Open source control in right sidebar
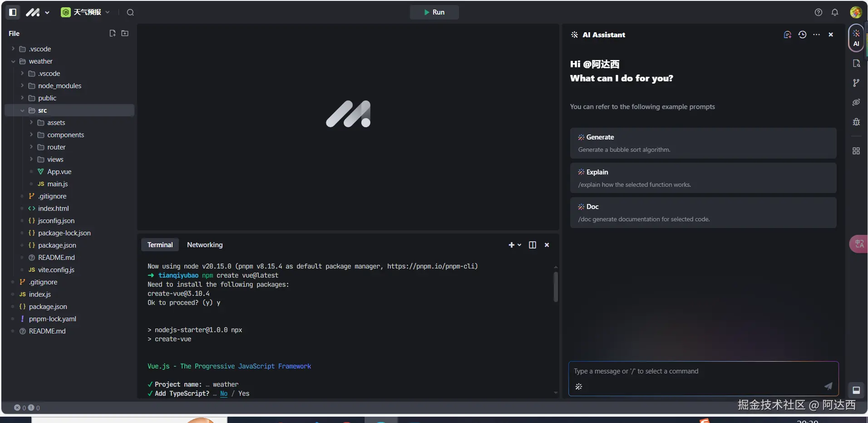Viewport: 868px width, 423px height. [x=856, y=83]
